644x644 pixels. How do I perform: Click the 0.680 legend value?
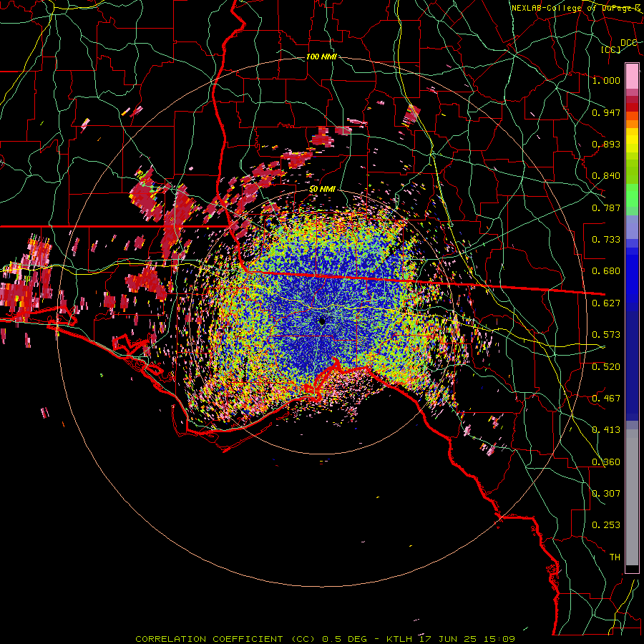(x=606, y=271)
